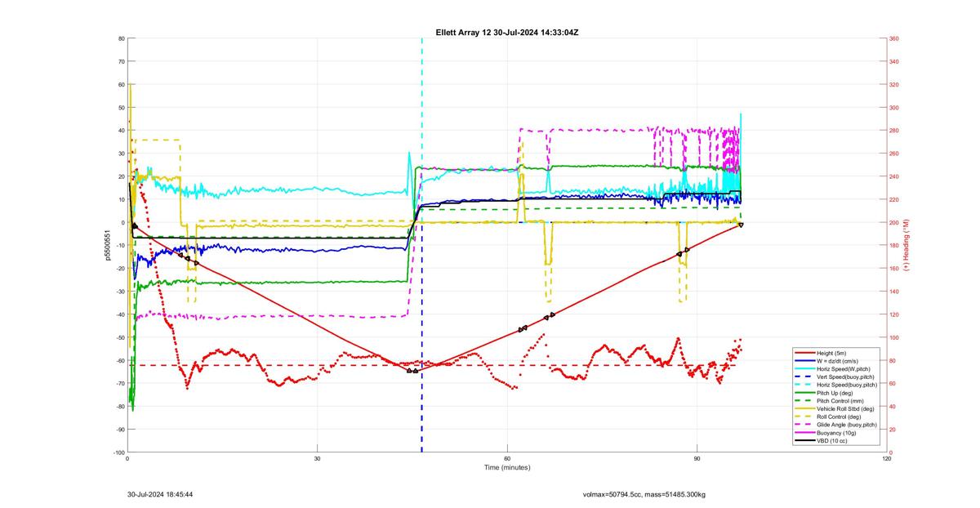Click the red solid line swatch in legend
The image size is (980, 508).
[804, 353]
